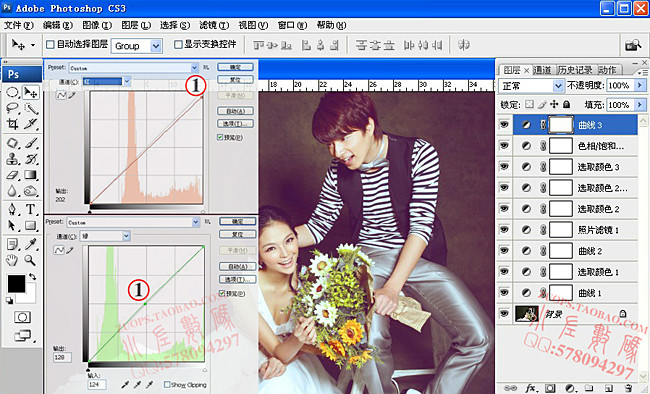Viewport: 650px width, 394px height.
Task: Select the Crop tool
Action: tap(12, 124)
